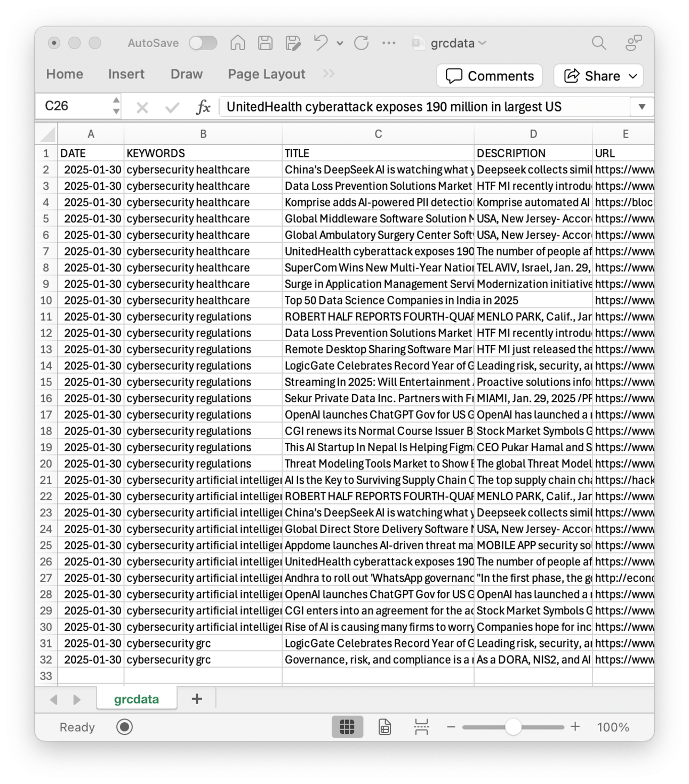Click cell 'TEL AVIV, Israel, Jan. 29' description

click(x=533, y=268)
